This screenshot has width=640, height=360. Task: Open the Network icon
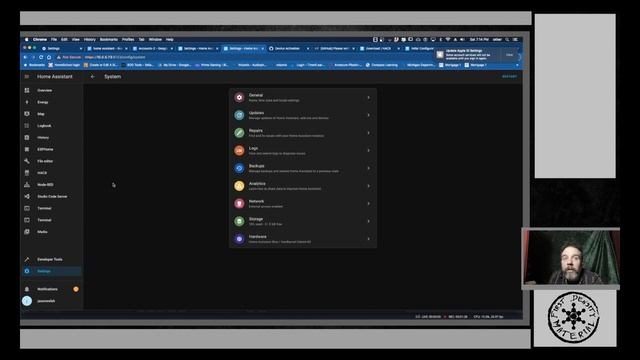(240, 203)
